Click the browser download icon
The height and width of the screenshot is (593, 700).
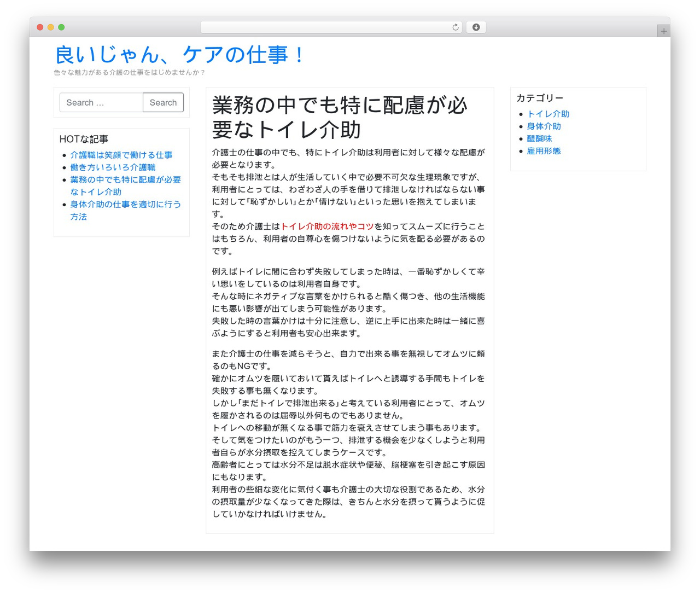(x=476, y=27)
